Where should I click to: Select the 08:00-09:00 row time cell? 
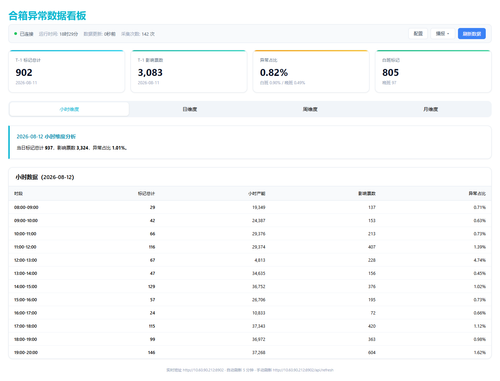click(x=26, y=207)
